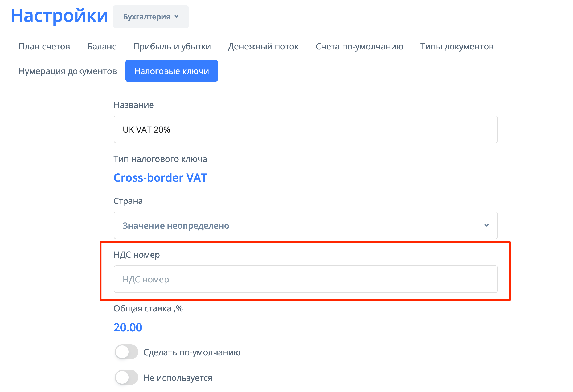The width and height of the screenshot is (573, 392).
Task: Click the Страна dropdown arrow icon
Action: pos(486,225)
